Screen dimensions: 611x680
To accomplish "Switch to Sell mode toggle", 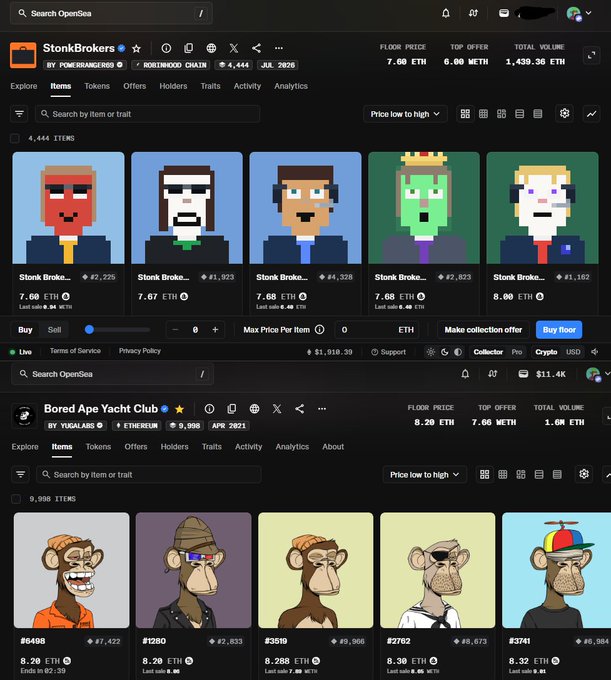I will (54, 330).
